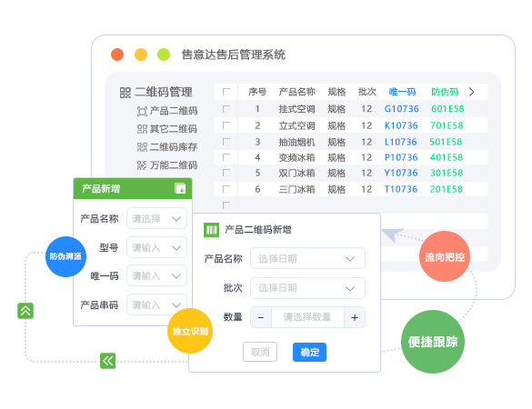Click the 规格 column header
The width and height of the screenshot is (532, 409).
point(336,92)
